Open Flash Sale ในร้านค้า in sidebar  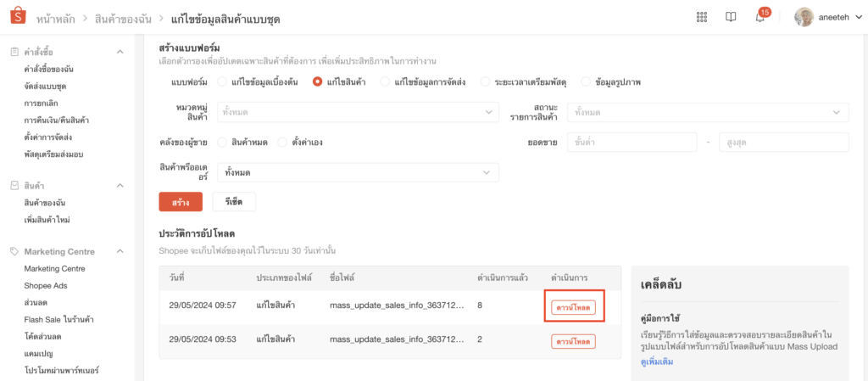(58, 320)
